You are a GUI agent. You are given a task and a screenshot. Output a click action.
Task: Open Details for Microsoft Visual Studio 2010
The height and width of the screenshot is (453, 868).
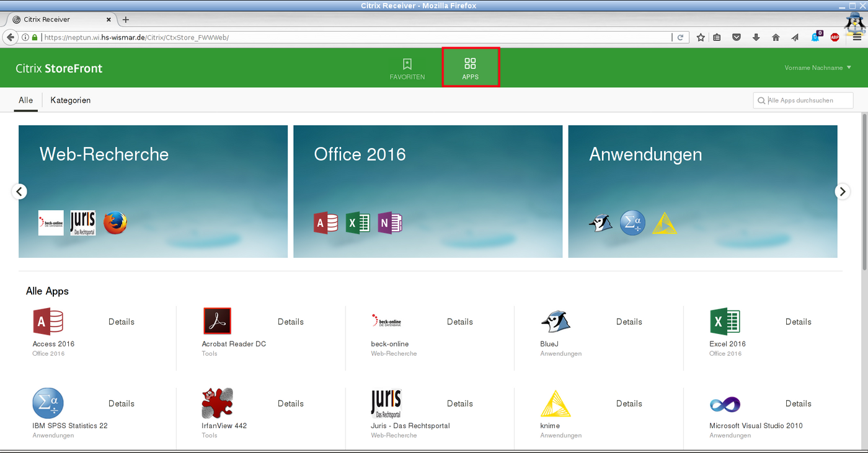click(799, 403)
